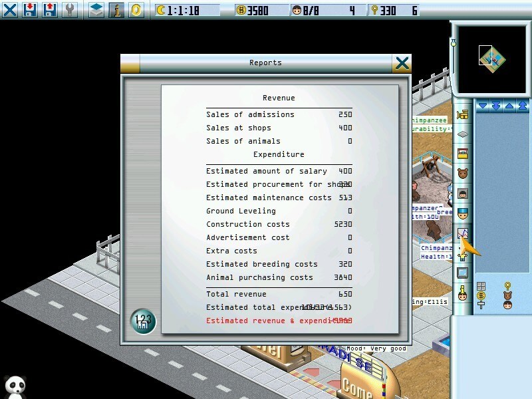The width and height of the screenshot is (532, 399).
Task: Open the animals menu bear icon
Action: pyautogui.click(x=462, y=174)
